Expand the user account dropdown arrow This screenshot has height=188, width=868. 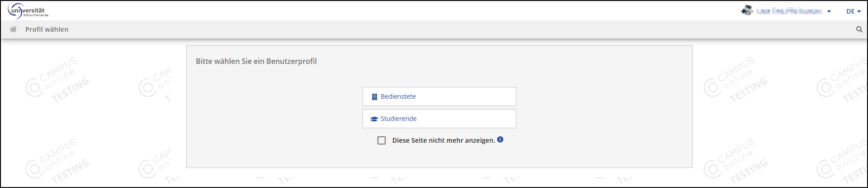click(x=829, y=12)
